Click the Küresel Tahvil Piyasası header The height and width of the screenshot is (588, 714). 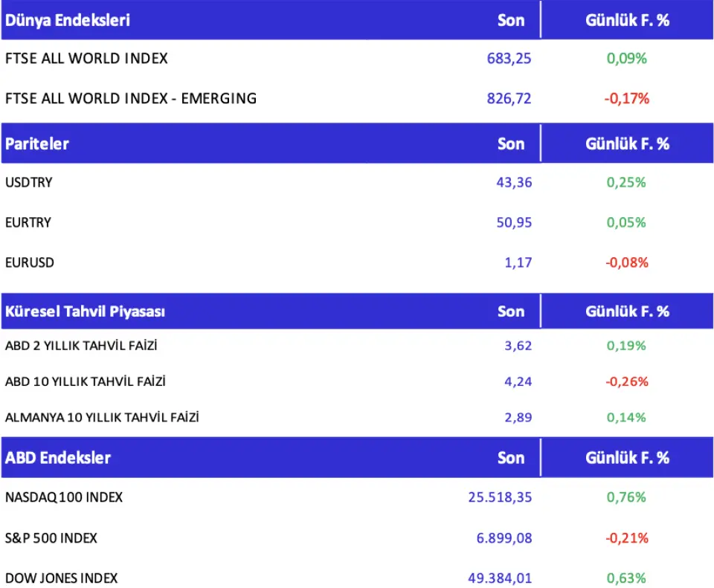[x=85, y=311]
